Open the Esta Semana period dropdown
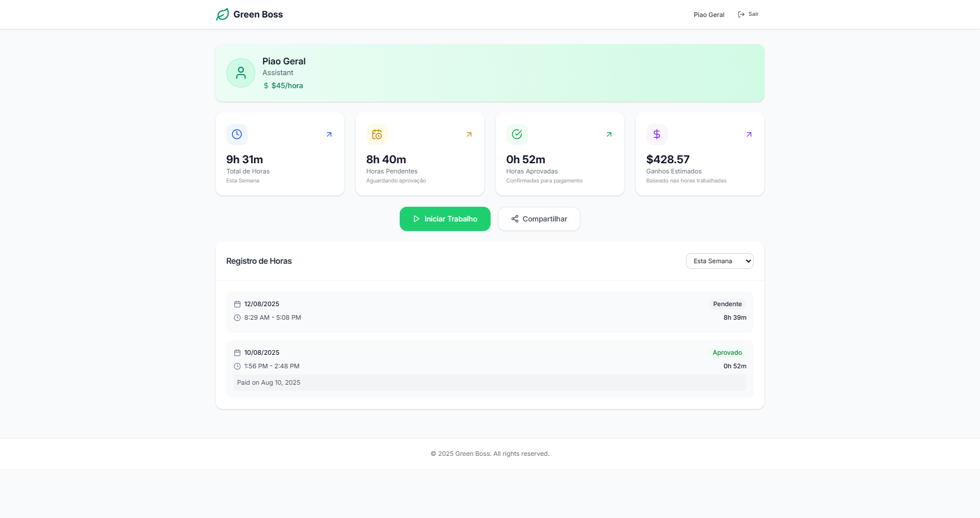Image resolution: width=980 pixels, height=518 pixels. point(719,260)
